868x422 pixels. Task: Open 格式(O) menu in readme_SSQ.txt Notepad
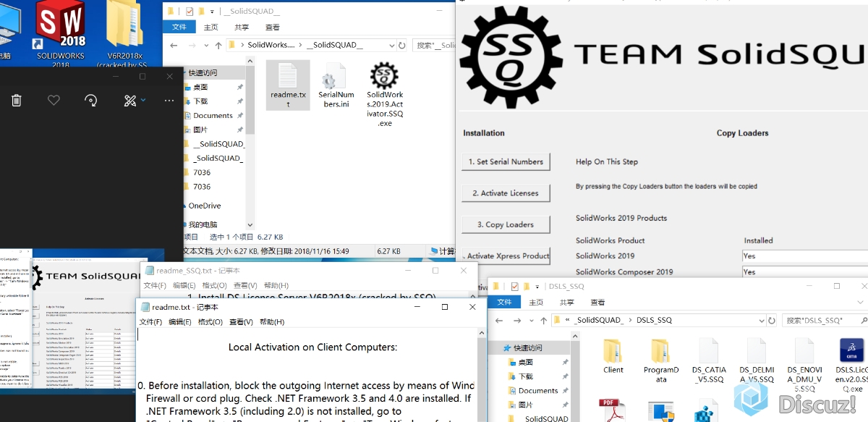[x=215, y=285]
